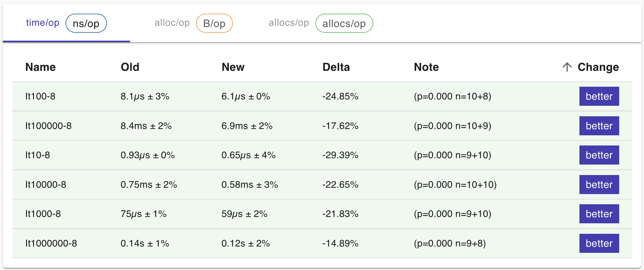Click the ns/op unit chip
The width and height of the screenshot is (644, 270).
(x=86, y=24)
